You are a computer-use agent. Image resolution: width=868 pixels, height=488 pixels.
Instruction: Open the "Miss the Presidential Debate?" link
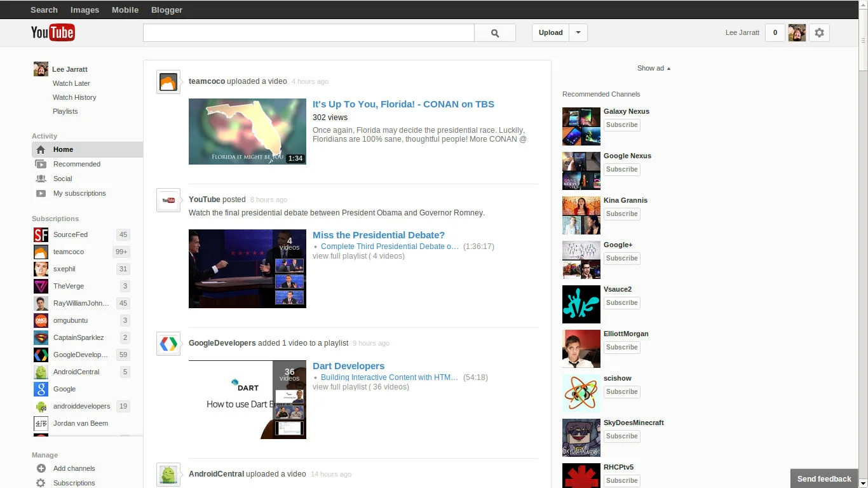point(378,235)
